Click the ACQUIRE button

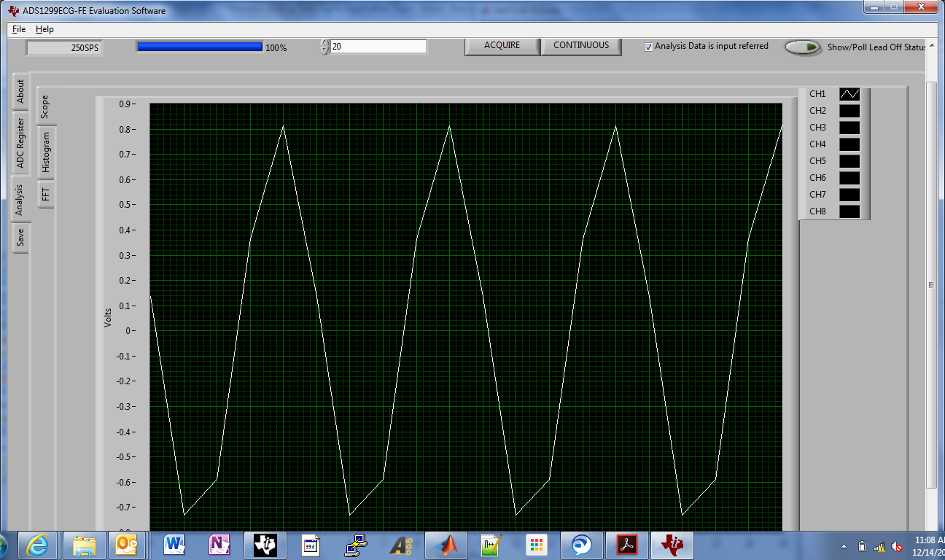502,45
